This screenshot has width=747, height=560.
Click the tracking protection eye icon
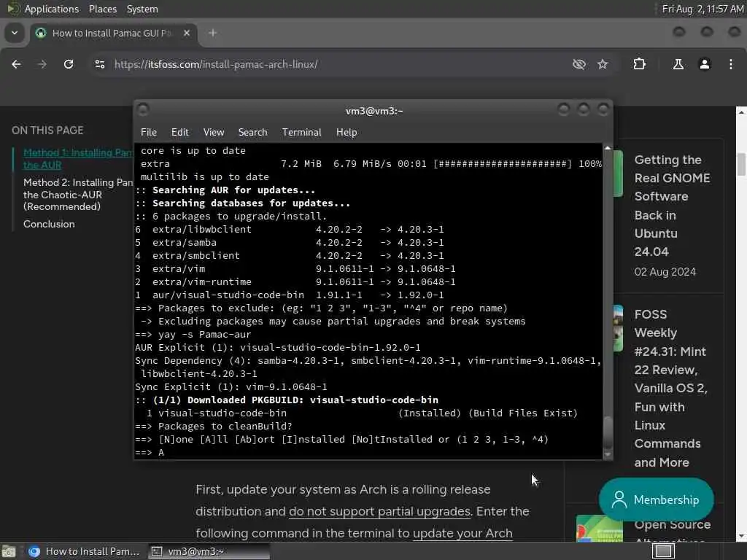click(578, 64)
